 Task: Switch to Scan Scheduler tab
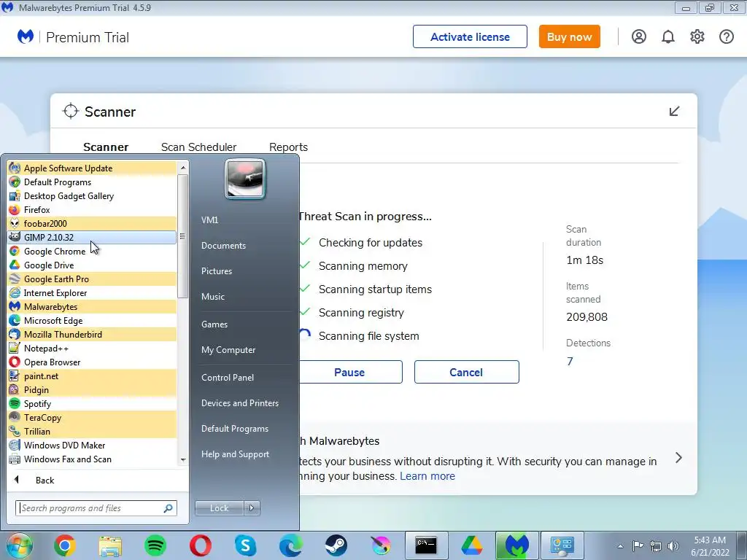[198, 147]
